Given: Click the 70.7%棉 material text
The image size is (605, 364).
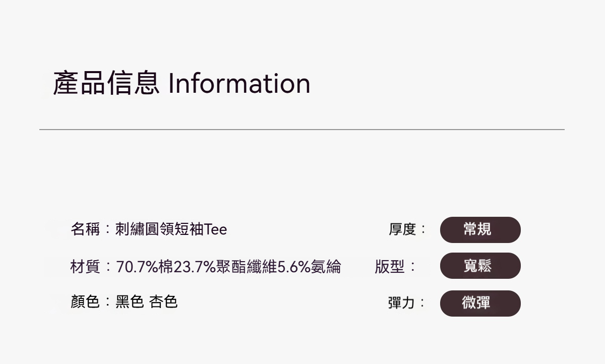Looking at the screenshot, I should pos(145,266).
